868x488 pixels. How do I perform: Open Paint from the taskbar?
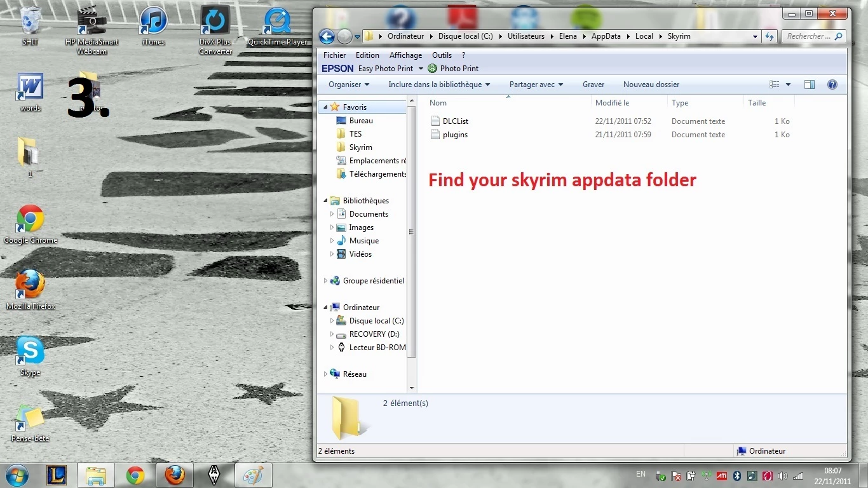coord(254,475)
